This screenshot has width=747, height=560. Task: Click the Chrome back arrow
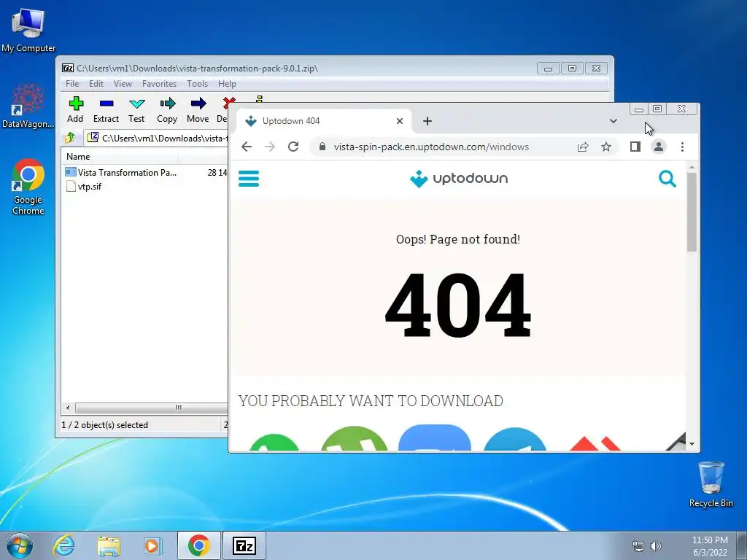pyautogui.click(x=247, y=147)
